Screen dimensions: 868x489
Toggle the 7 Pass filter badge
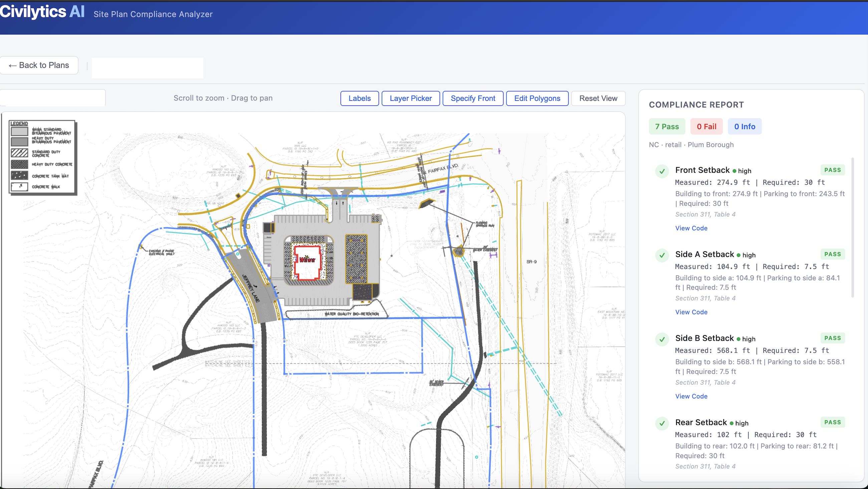pyautogui.click(x=667, y=126)
